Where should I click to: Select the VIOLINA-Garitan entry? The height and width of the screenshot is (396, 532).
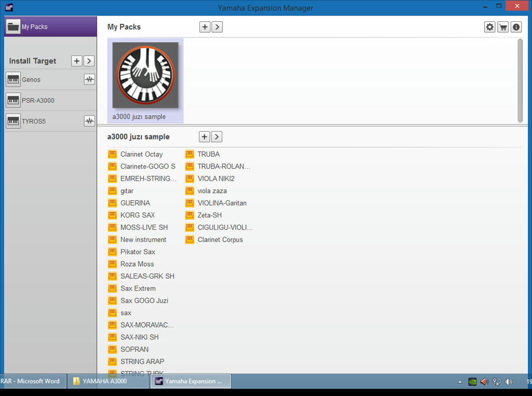click(x=216, y=203)
